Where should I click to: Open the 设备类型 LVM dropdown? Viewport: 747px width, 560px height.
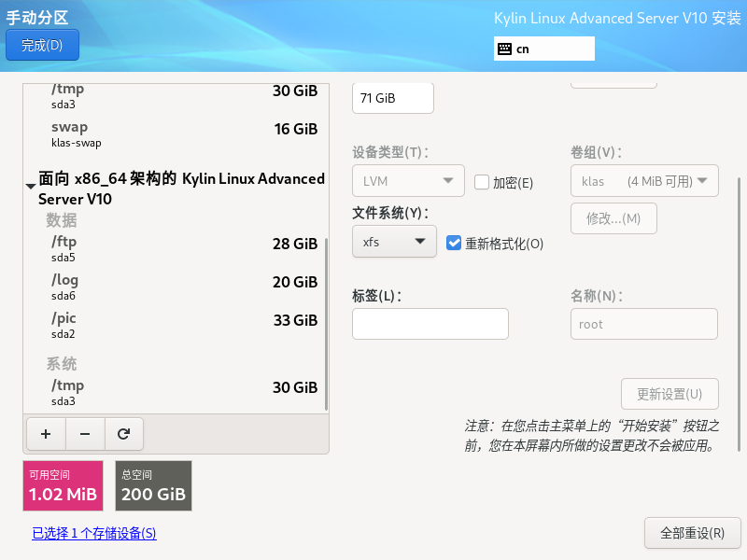pos(408,180)
